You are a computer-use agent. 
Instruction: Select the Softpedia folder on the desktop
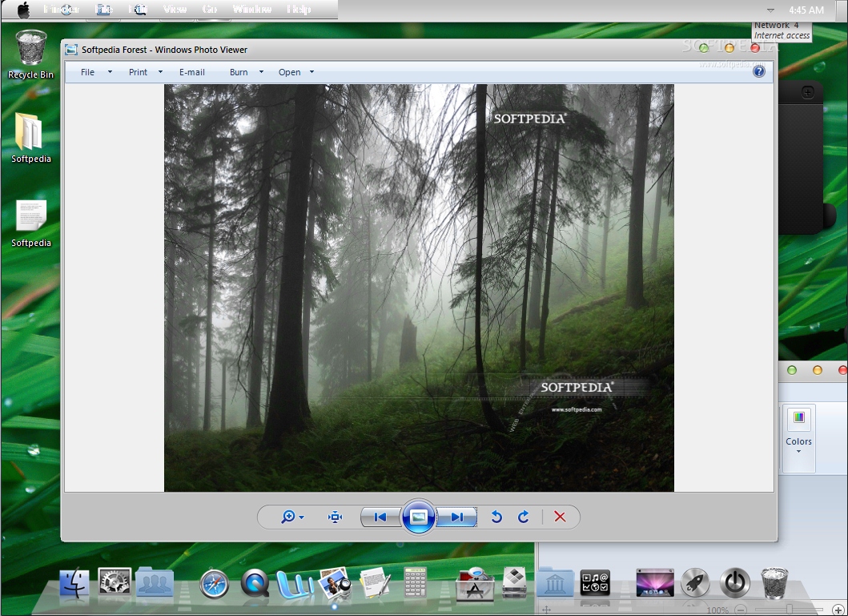[30, 137]
